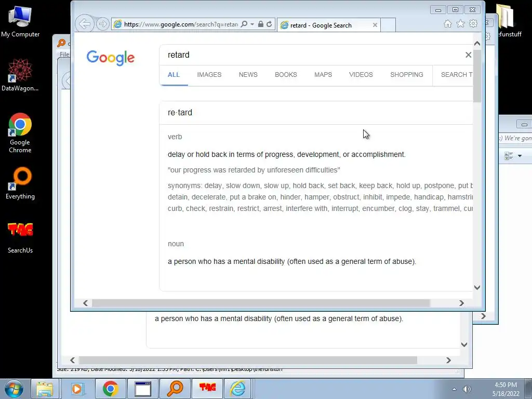Click right arrow of background window horizontal scrollbar
This screenshot has width=532, height=399.
tap(448, 361)
